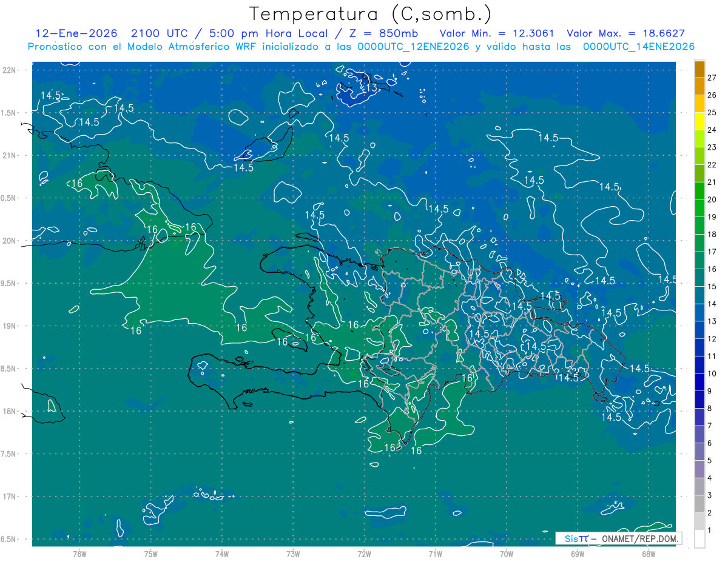Click the '70W' longitude axis label

coord(507,554)
